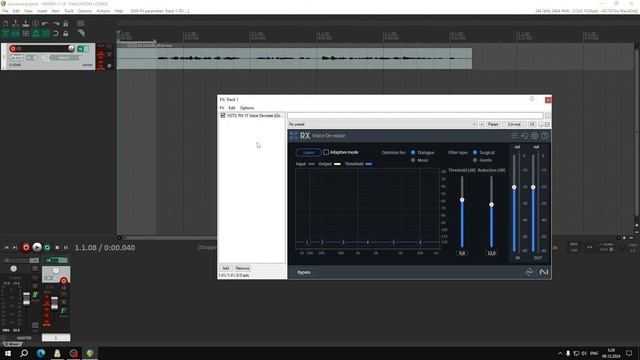The height and width of the screenshot is (360, 640).
Task: Toggle item grouping in the toolbar
Action: [16, 33]
